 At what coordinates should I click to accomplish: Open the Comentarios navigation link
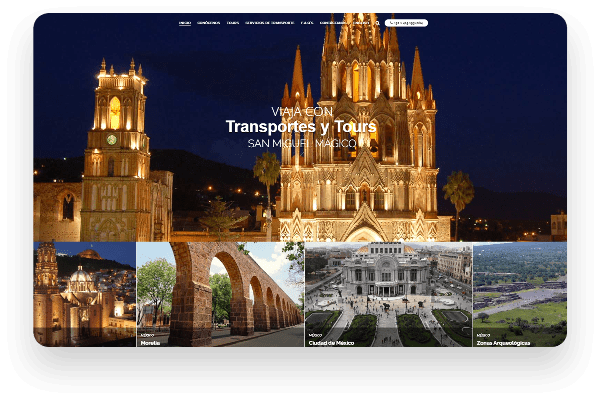[x=332, y=21]
